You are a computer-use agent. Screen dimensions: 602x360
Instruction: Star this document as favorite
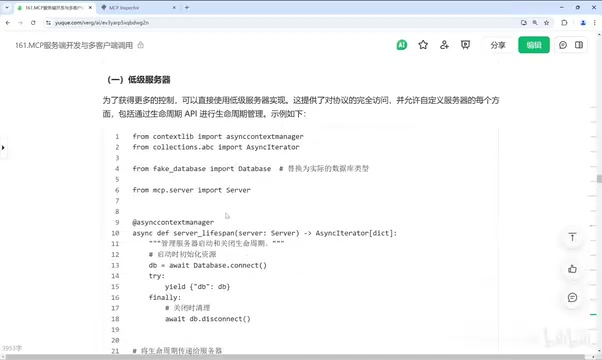(423, 45)
